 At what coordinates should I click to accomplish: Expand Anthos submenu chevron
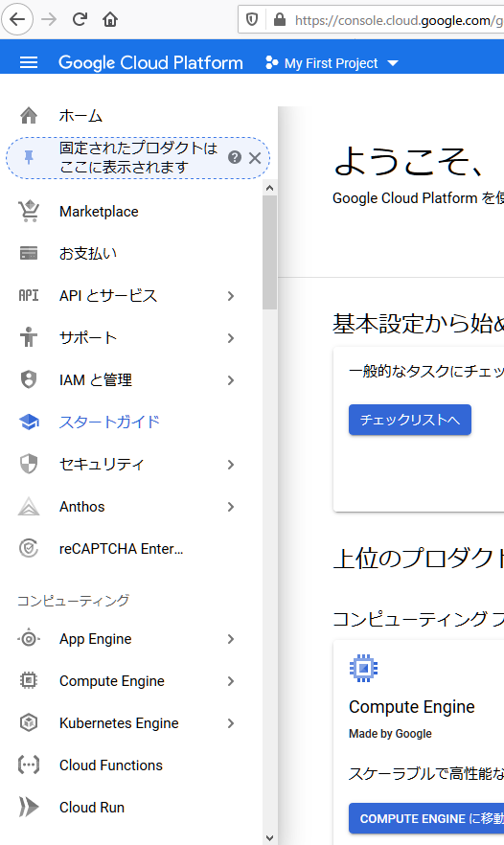click(231, 507)
